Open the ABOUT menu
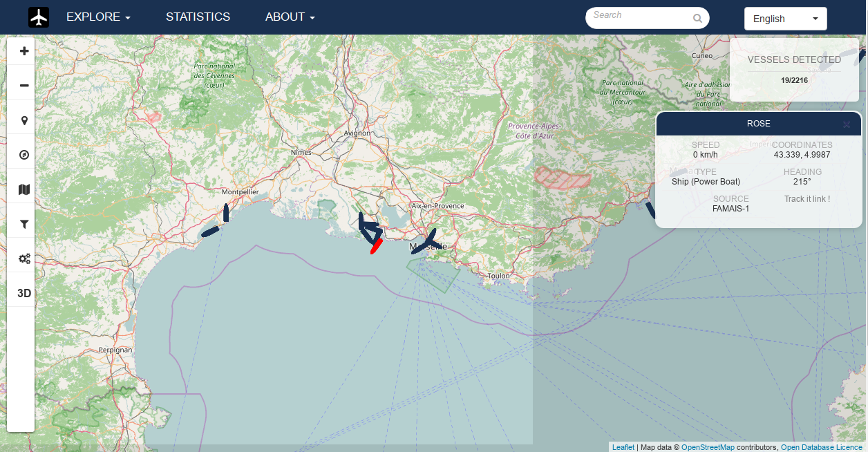The width and height of the screenshot is (868, 452). click(290, 17)
